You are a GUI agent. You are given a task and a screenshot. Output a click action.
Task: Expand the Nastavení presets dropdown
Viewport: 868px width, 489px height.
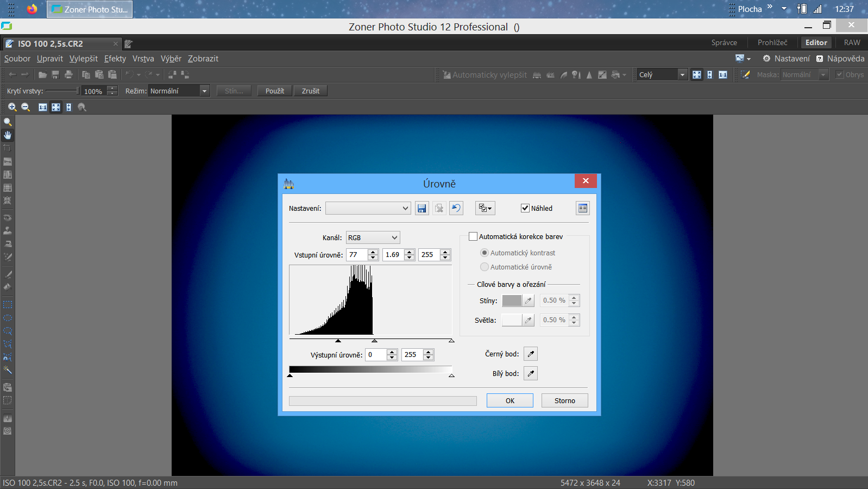pyautogui.click(x=368, y=208)
